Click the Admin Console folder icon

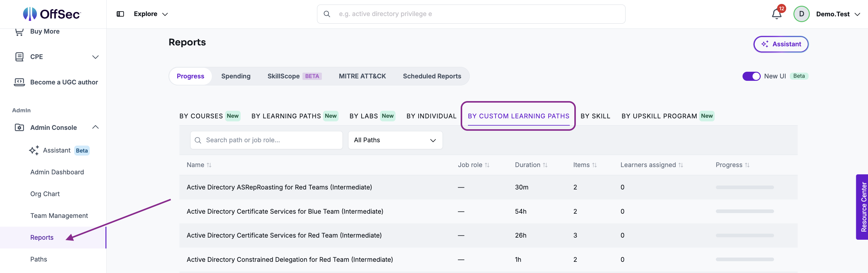click(x=19, y=128)
